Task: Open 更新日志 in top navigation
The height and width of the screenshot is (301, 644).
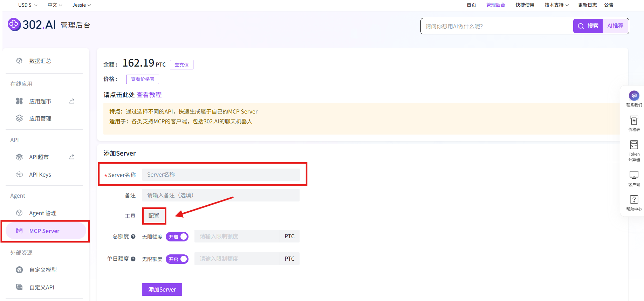Action: point(588,5)
